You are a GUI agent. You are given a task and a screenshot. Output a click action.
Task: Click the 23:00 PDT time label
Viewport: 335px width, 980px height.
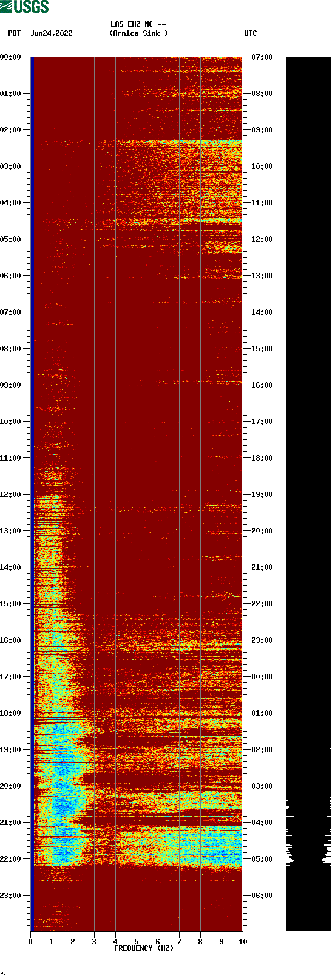coord(10,895)
